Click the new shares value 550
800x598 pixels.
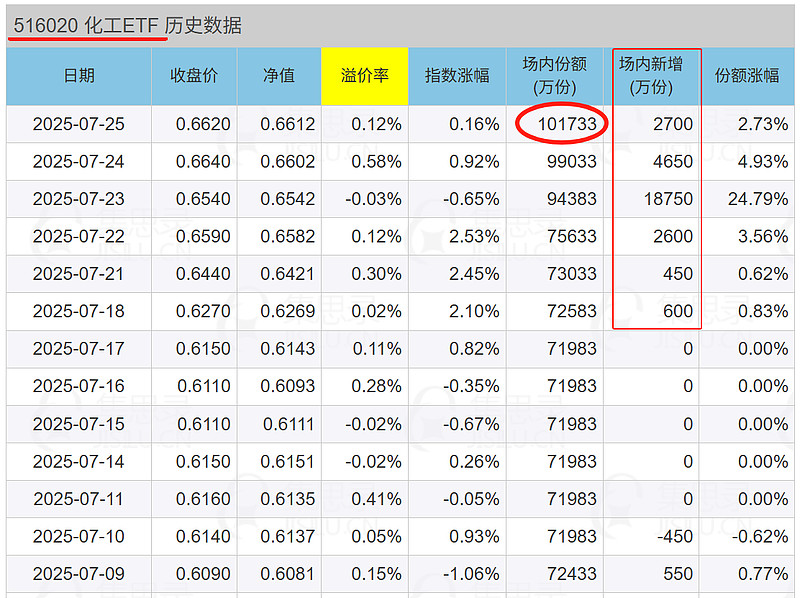[x=678, y=574]
